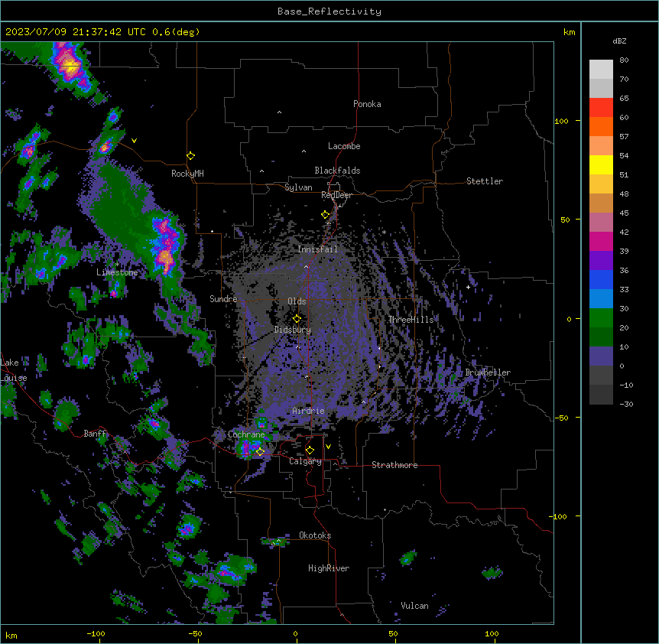659x644 pixels.
Task: Click the yellow marker below the Cochrane label
Action: (260, 452)
